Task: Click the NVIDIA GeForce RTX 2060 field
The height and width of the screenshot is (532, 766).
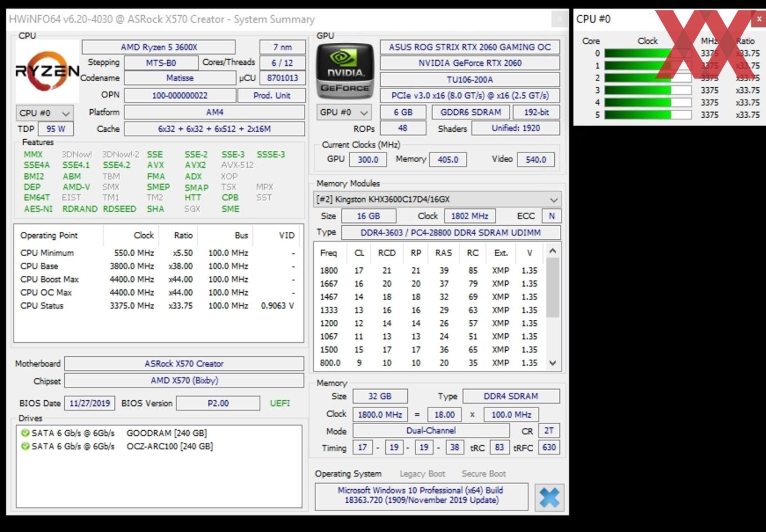Action: [470, 63]
